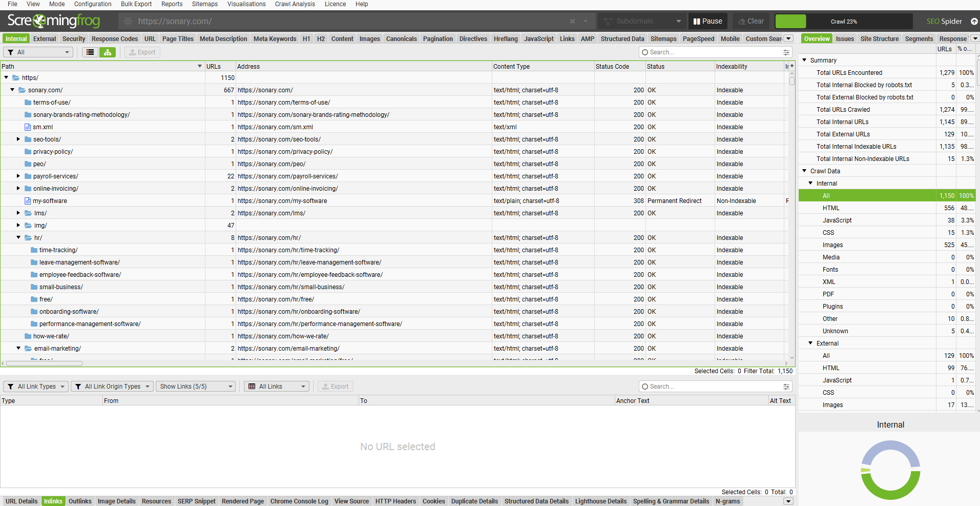This screenshot has height=506, width=980.
Task: Open the All Link Types filter
Action: [x=36, y=387]
